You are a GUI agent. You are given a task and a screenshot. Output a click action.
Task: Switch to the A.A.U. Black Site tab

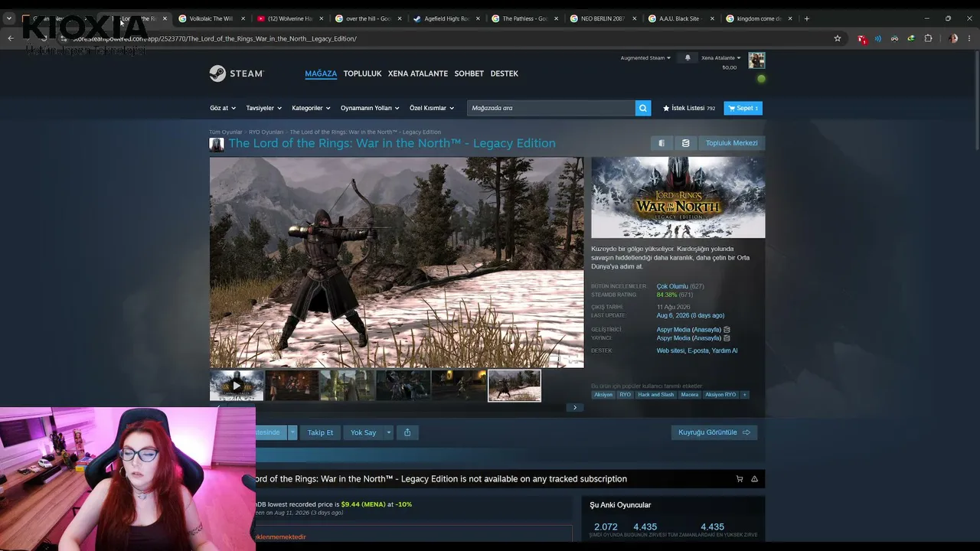[x=681, y=18]
